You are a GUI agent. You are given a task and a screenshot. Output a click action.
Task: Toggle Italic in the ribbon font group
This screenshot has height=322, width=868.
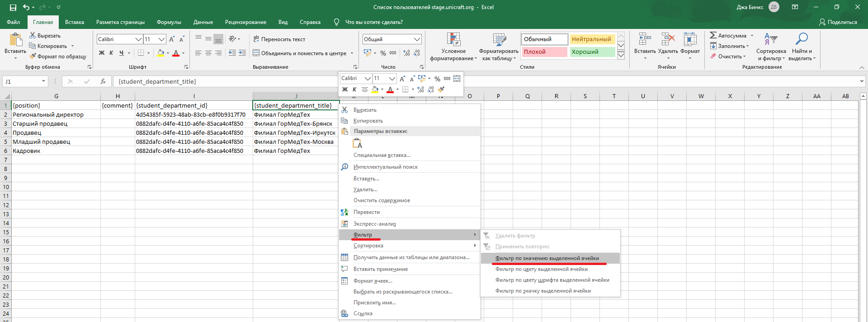click(x=111, y=53)
